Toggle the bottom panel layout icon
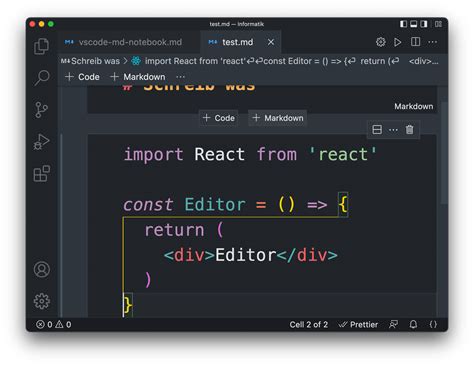This screenshot has width=474, height=366. (414, 24)
